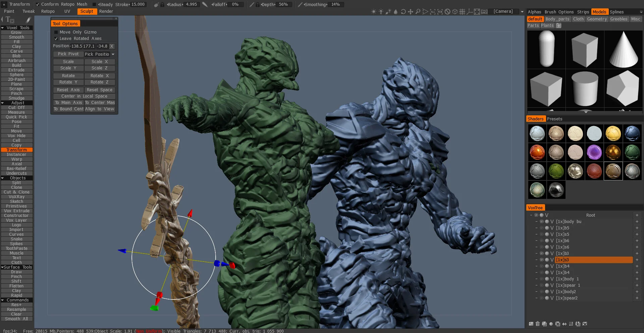
Task: Clear position values with X button
Action: [x=112, y=46]
